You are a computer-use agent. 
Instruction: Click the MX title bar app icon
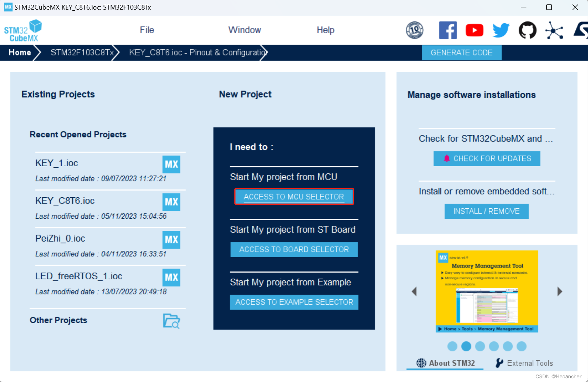tap(8, 7)
